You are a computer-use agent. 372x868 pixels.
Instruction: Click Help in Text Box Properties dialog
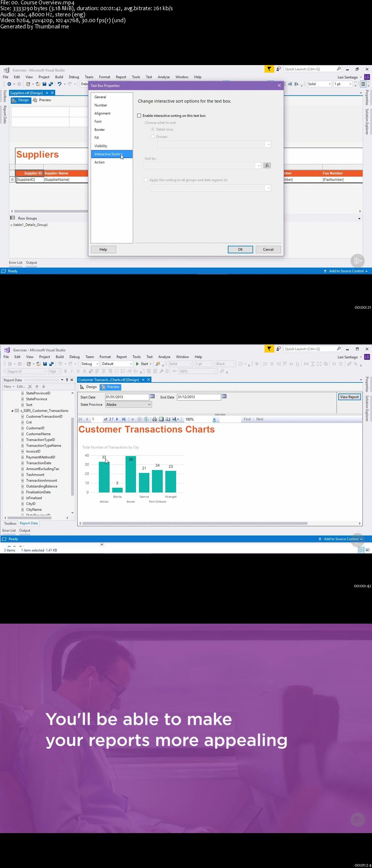(103, 249)
